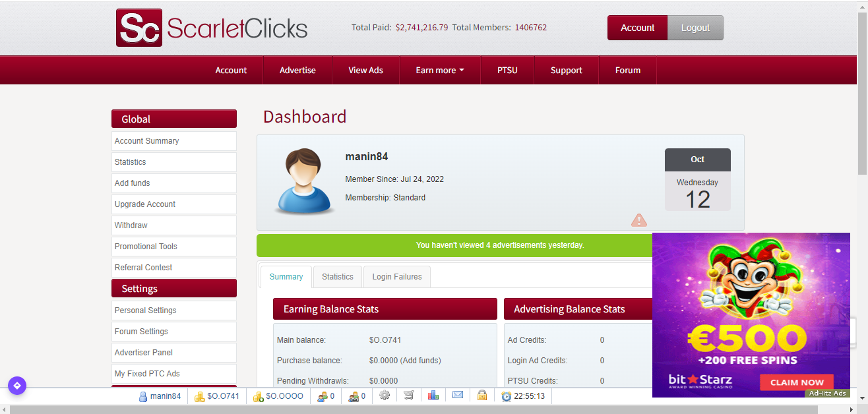The width and height of the screenshot is (868, 414).
Task: Click the user avatar picture
Action: pos(305,181)
